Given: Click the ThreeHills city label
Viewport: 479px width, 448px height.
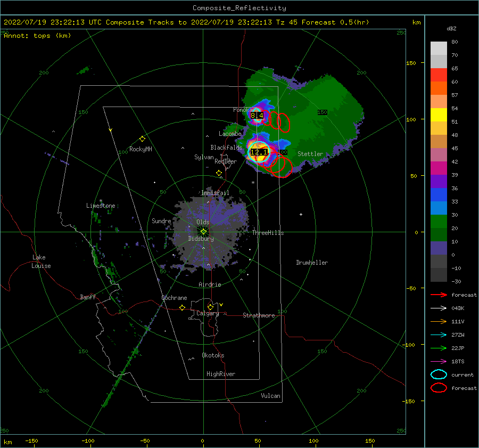Looking at the screenshot, I should 268,233.
